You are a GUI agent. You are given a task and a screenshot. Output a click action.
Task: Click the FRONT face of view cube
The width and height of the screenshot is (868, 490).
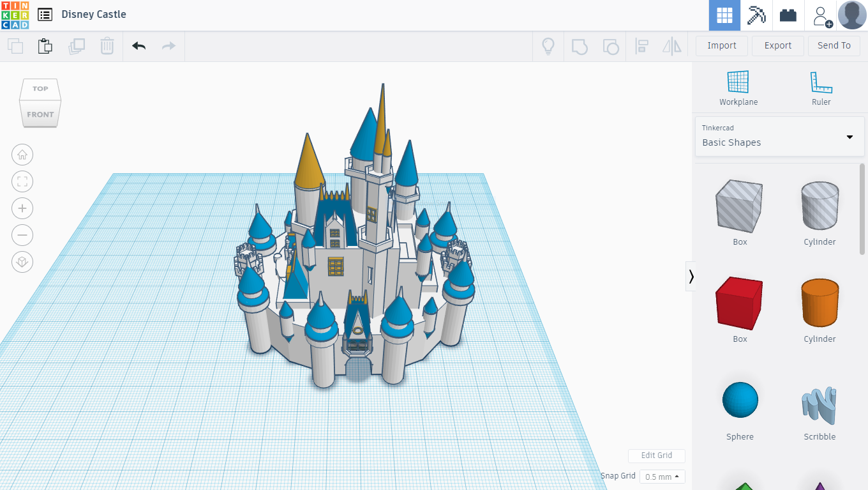[x=40, y=114]
